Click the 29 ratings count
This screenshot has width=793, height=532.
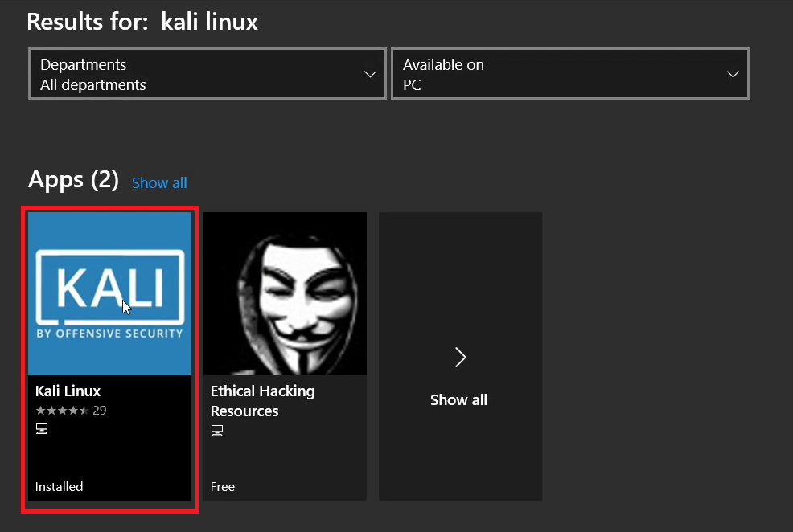100,410
